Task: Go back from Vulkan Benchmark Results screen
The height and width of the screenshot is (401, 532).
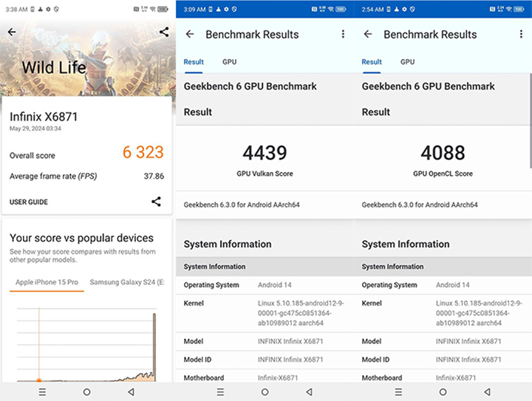Action: click(190, 35)
